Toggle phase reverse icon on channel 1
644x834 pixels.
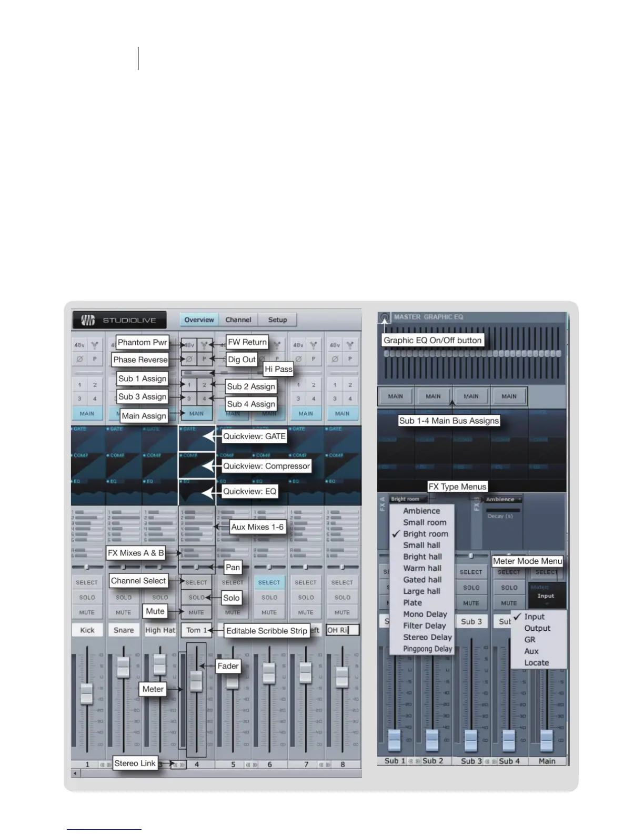[x=79, y=359]
